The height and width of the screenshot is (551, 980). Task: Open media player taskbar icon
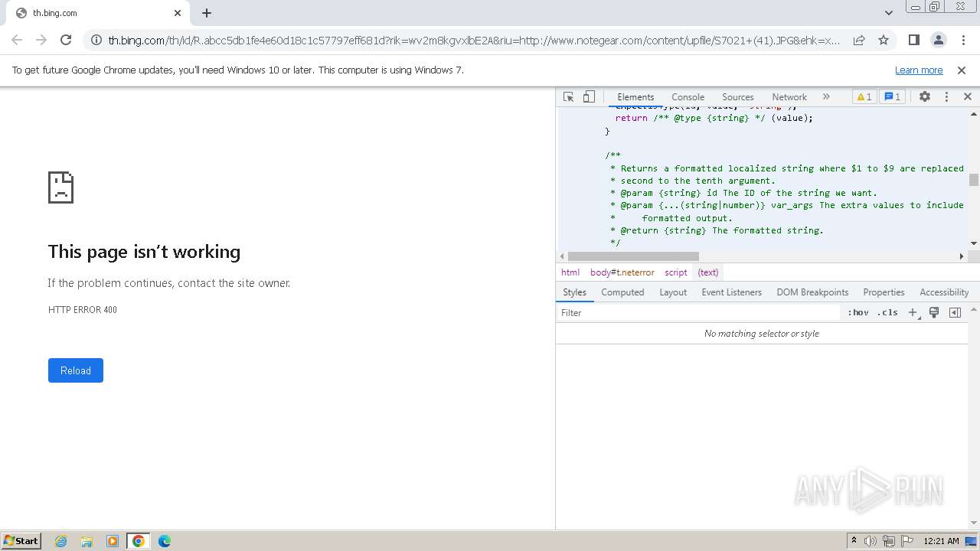[113, 541]
